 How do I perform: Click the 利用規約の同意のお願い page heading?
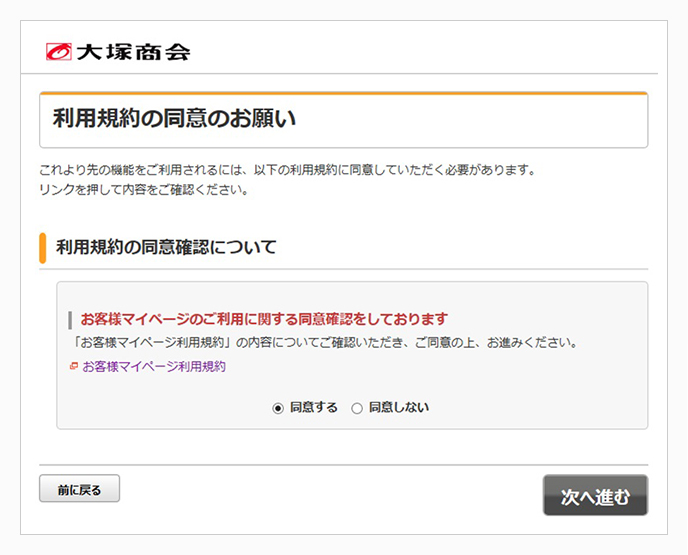click(174, 118)
